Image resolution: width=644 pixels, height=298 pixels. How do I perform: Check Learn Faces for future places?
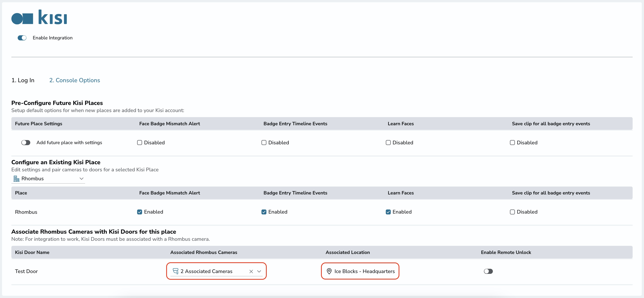(388, 143)
